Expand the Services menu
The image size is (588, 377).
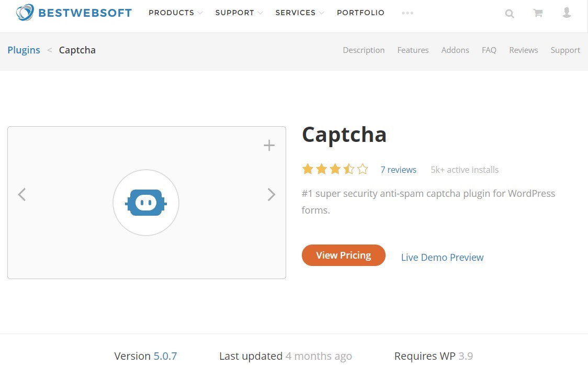(300, 13)
